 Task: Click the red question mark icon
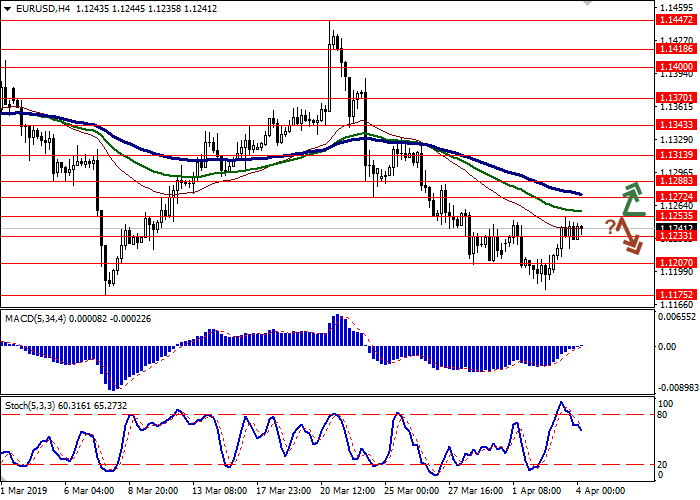609,225
